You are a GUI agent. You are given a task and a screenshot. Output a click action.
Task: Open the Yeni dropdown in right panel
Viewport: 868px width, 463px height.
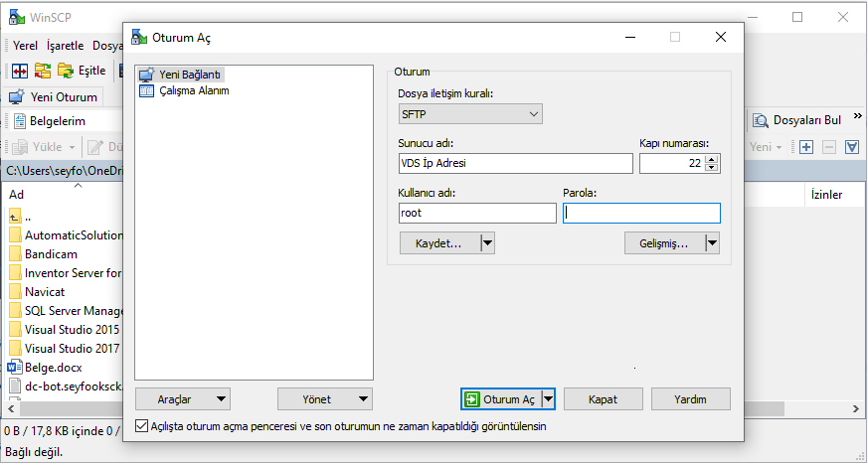point(766,147)
